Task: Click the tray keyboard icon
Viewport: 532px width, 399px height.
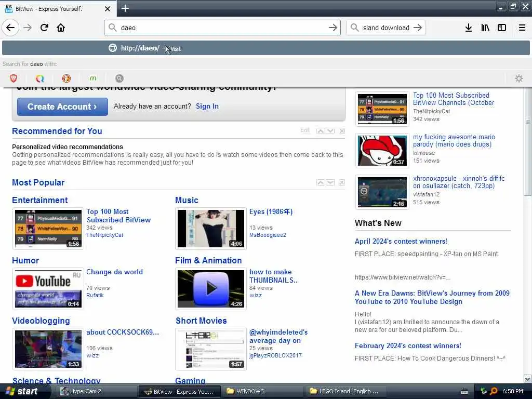Action: pos(464,392)
